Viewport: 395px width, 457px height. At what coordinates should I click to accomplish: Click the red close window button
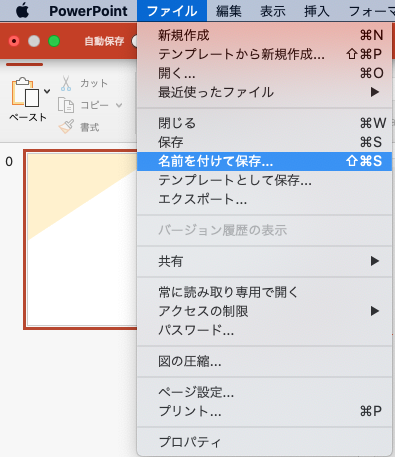click(14, 41)
